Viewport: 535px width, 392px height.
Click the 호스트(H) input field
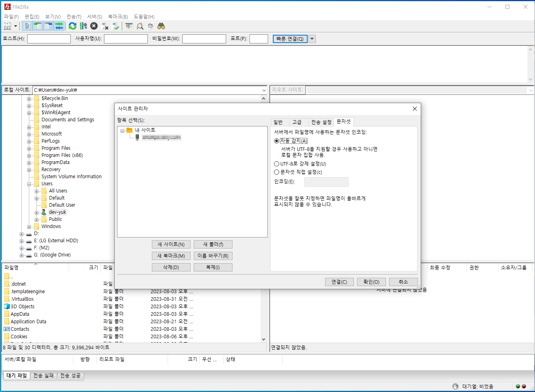49,39
